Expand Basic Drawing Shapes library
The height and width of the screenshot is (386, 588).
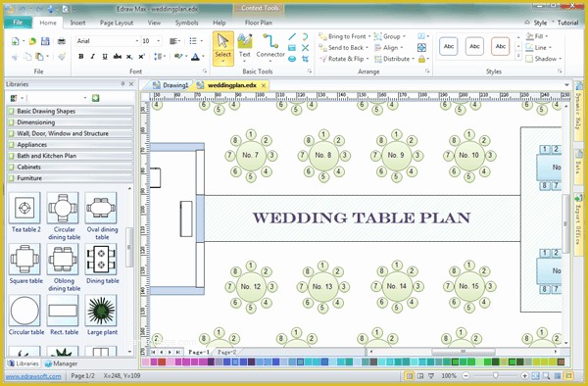coord(71,111)
